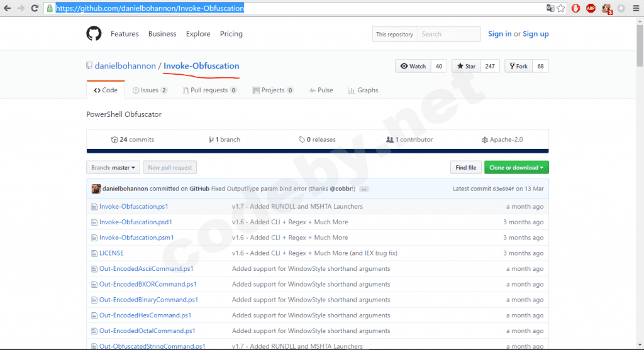Click the language breakdown color bar

(318, 151)
